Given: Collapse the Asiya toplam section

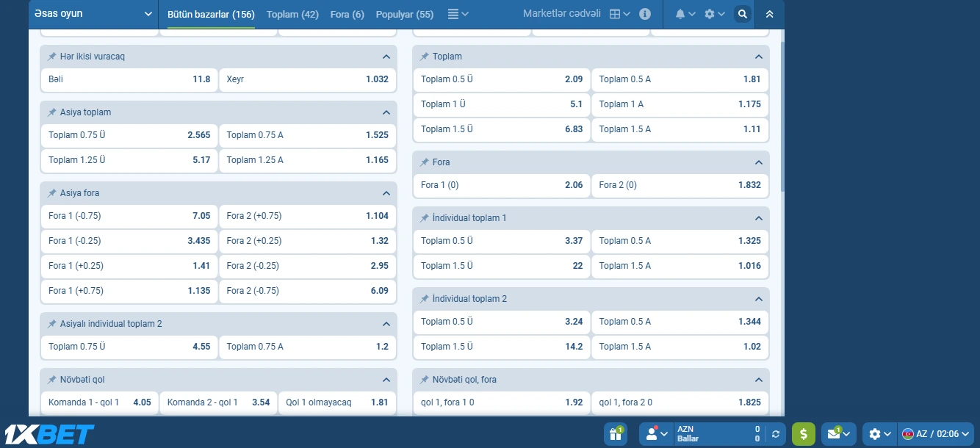Looking at the screenshot, I should coord(386,112).
